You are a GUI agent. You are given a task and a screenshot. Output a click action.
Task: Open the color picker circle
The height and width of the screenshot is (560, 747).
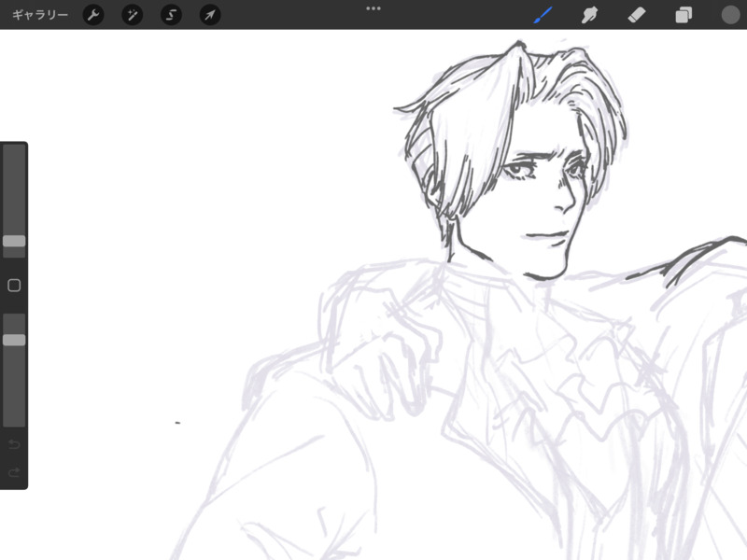(730, 15)
